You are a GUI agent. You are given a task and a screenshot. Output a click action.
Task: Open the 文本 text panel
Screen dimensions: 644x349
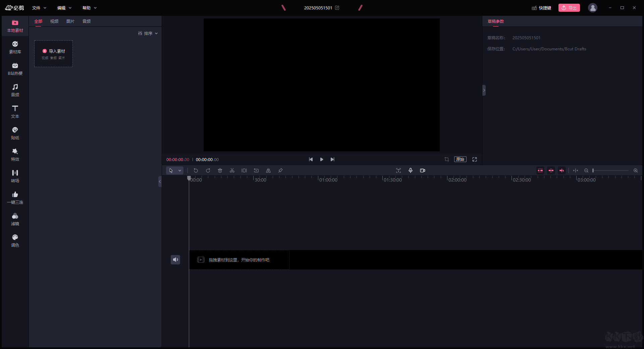pos(15,112)
